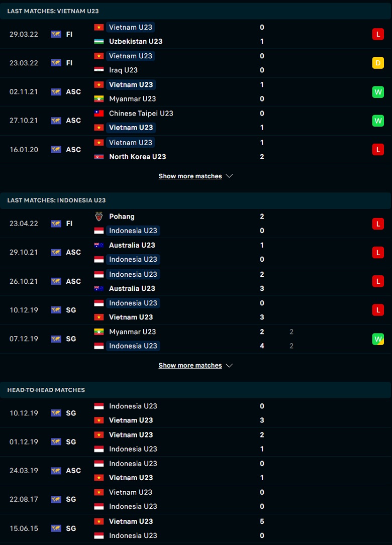Click the North Korea flag icon
The width and height of the screenshot is (392, 545).
coord(99,157)
